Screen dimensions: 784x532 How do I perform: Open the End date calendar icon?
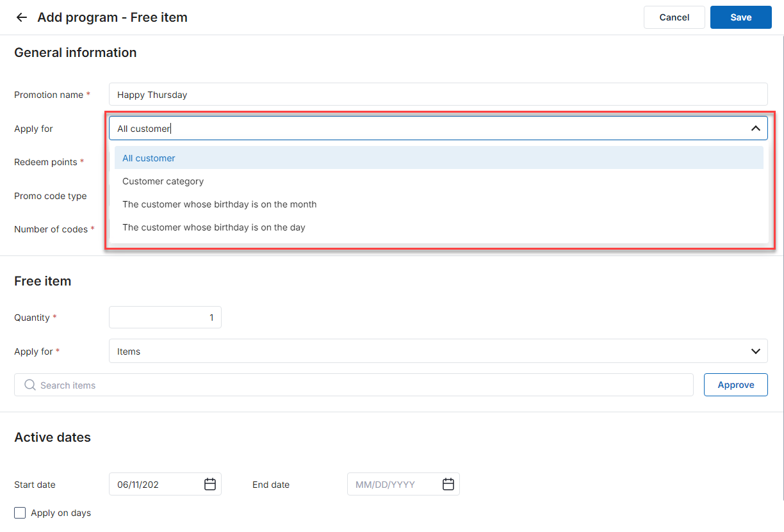(448, 485)
